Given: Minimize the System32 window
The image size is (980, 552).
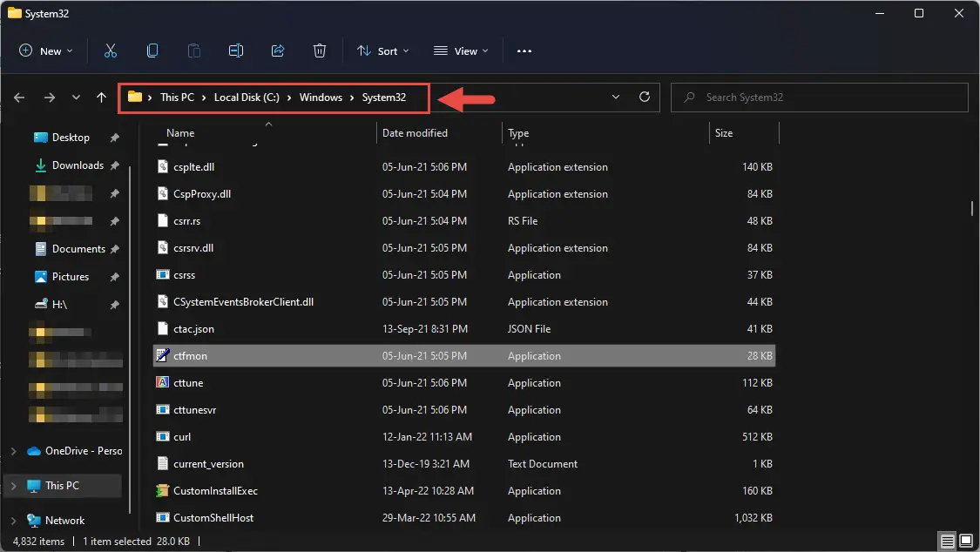Looking at the screenshot, I should coord(879,13).
